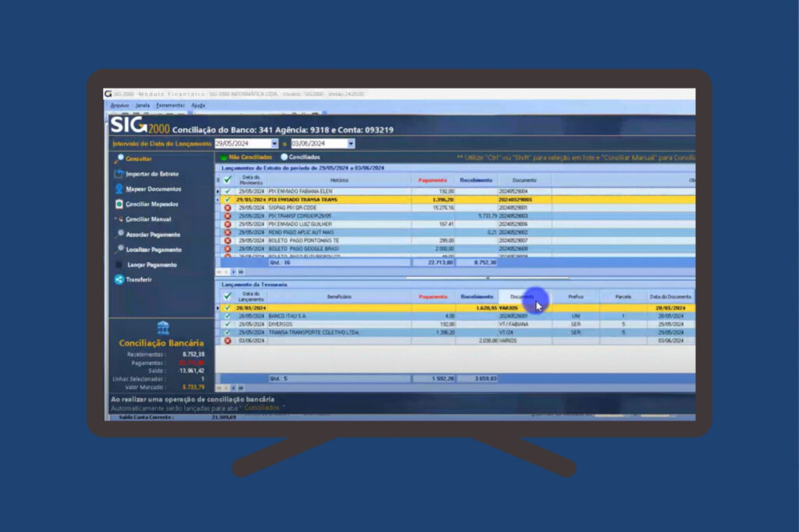Click Lançar Pagamento
The image size is (799, 532).
click(152, 264)
